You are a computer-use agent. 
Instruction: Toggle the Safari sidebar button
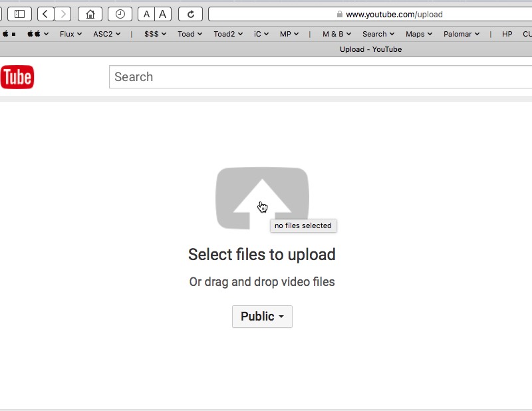pos(19,14)
